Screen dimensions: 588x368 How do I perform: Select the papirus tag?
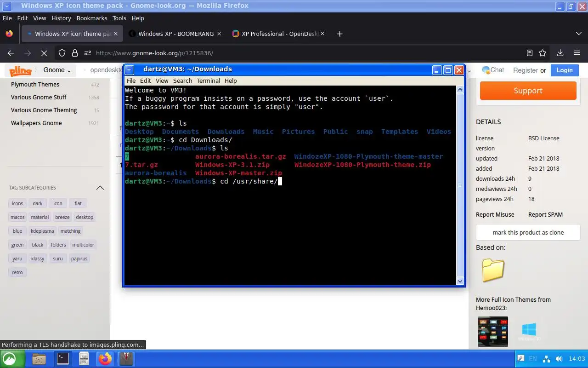pos(79,259)
